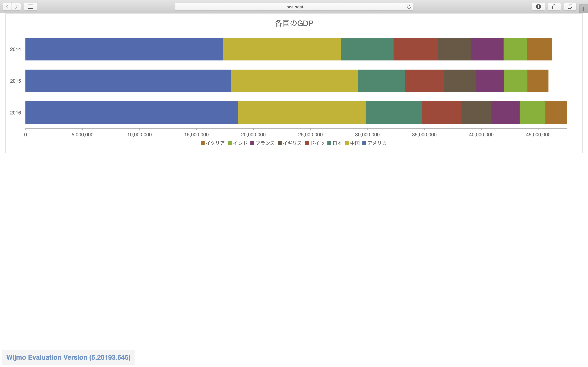Click the blue アメリカ segment in the 2014 bar
The width and height of the screenshot is (588, 367).
coord(124,49)
